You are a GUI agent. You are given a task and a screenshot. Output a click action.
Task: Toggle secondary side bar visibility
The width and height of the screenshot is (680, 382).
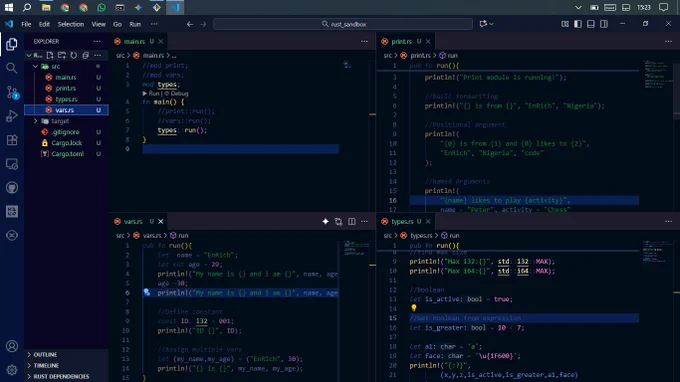point(604,24)
